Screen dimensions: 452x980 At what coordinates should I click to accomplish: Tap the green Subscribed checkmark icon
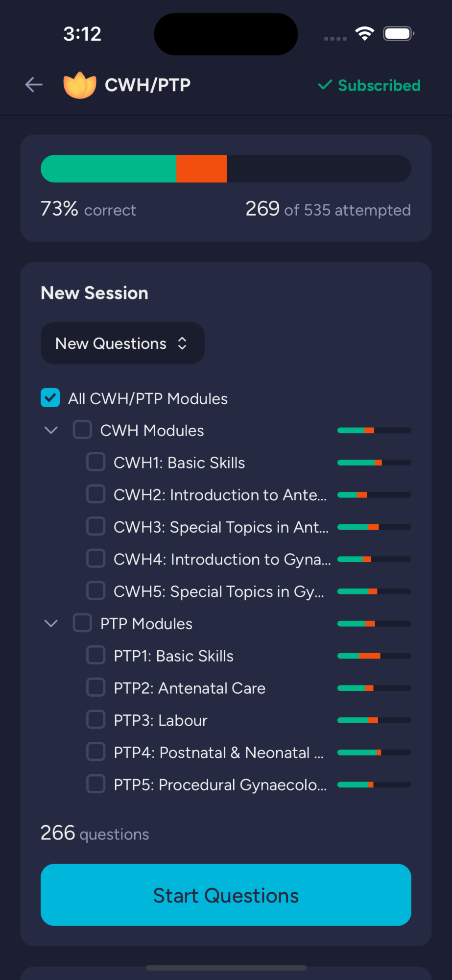coord(325,85)
